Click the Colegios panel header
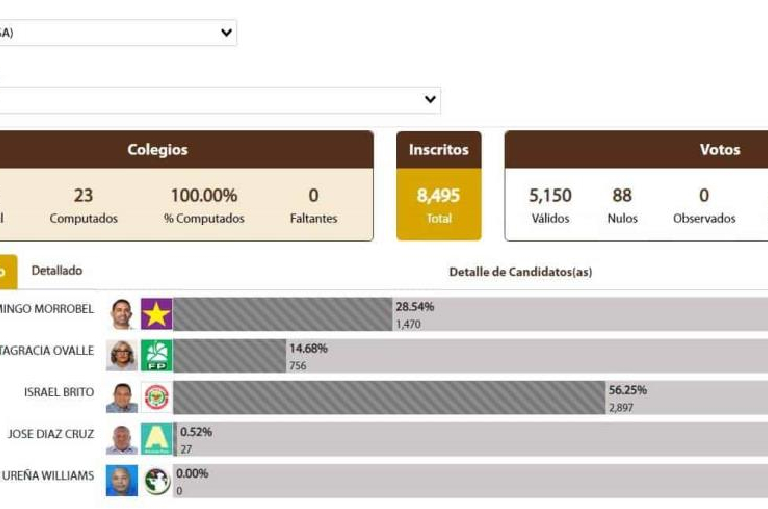The height and width of the screenshot is (509, 768). click(187, 149)
